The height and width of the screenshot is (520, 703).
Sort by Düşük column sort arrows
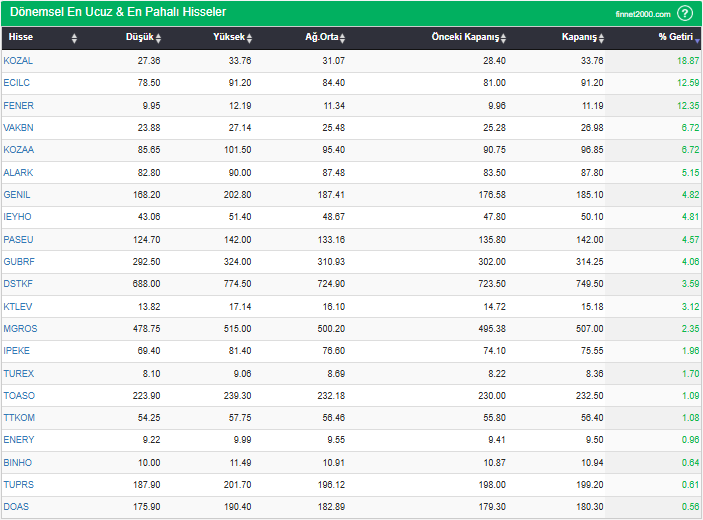pos(158,38)
